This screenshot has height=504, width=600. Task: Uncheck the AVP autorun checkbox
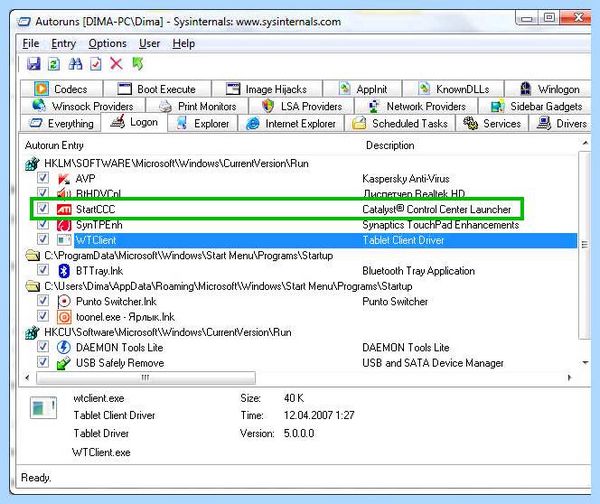[x=43, y=178]
